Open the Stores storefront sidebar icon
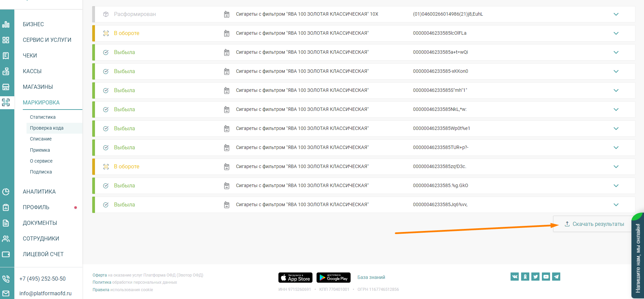The height and width of the screenshot is (299, 644). pyautogui.click(x=6, y=87)
